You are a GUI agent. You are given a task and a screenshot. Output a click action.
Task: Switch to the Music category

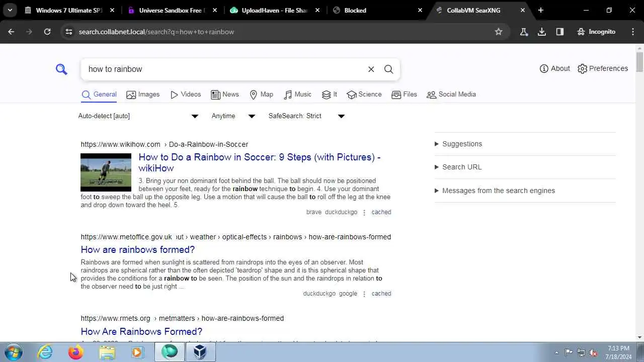[x=298, y=95]
